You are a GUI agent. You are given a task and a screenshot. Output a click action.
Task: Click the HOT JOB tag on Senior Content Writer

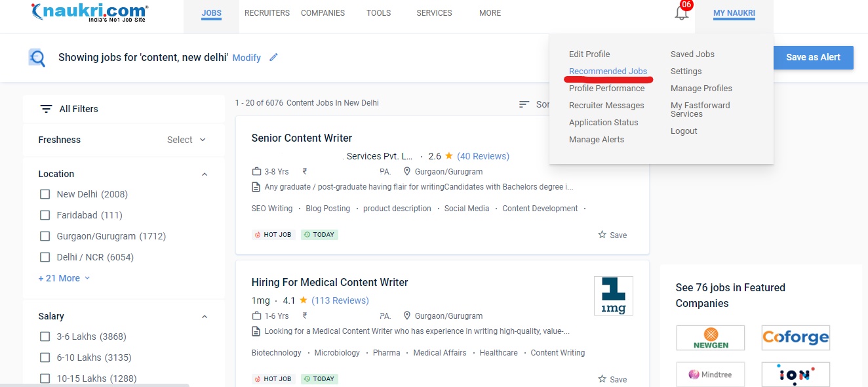pyautogui.click(x=273, y=234)
